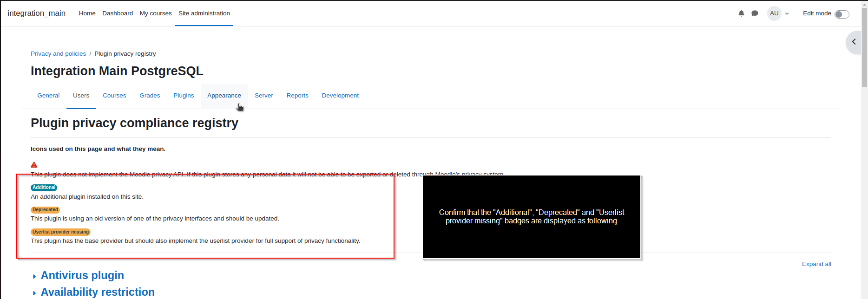868x299 pixels.
Task: Click the integration_main site name
Action: coord(37,13)
